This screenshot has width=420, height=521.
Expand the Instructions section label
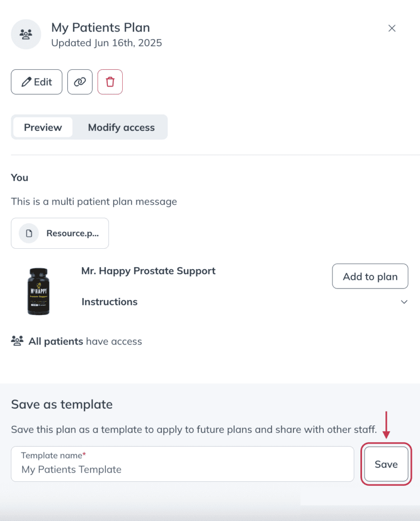point(109,302)
